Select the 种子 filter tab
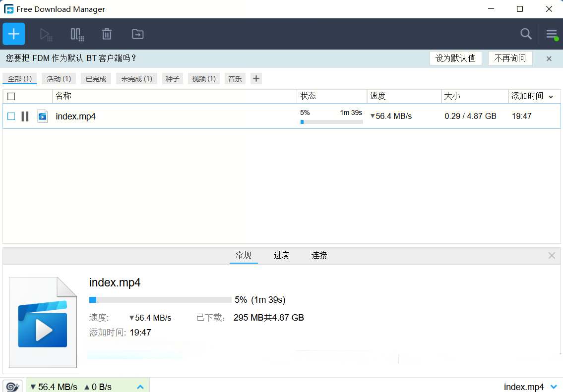This screenshot has height=392, width=563. click(172, 78)
